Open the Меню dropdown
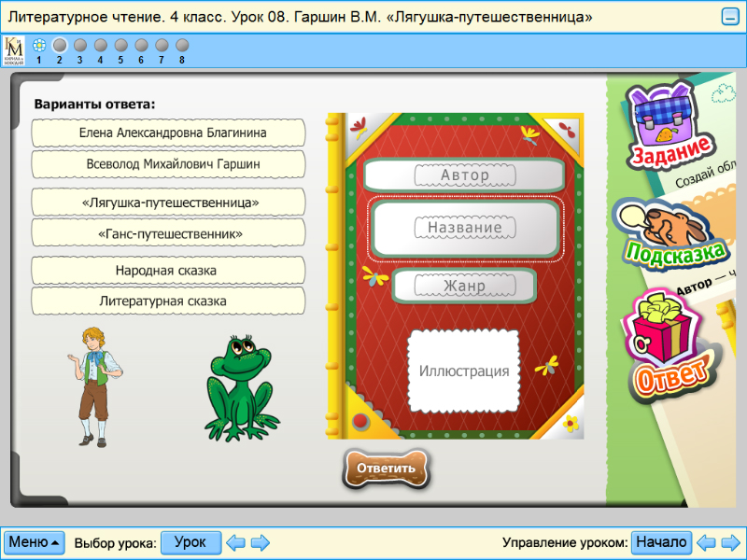Screen dimensions: 747x560 pos(33,542)
